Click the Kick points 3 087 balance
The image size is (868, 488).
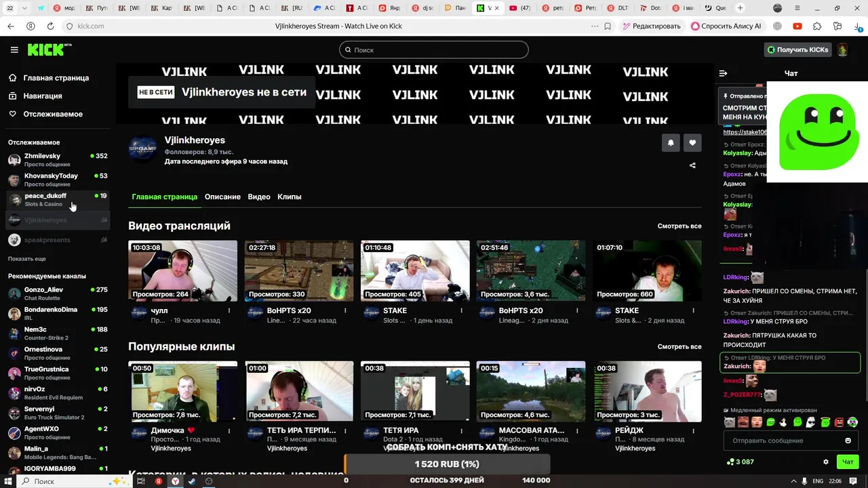(740, 462)
